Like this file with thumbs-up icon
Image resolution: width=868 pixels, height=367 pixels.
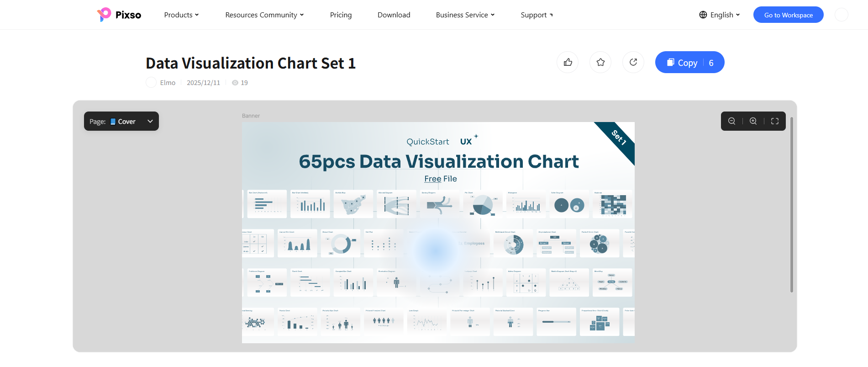(568, 62)
